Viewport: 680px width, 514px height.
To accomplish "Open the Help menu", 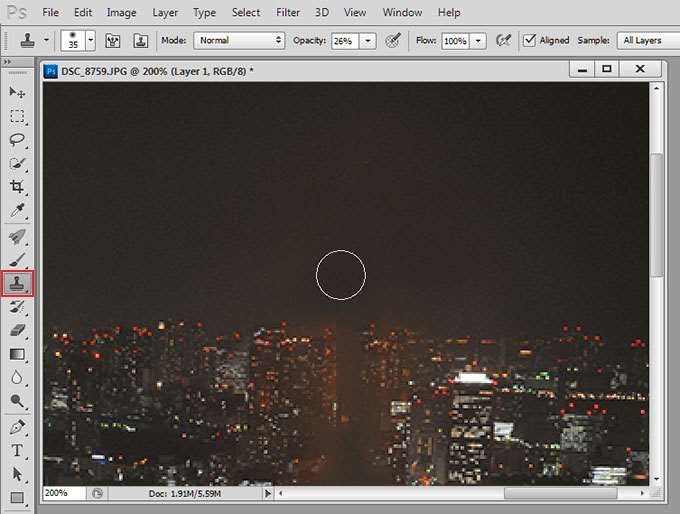I will click(449, 13).
